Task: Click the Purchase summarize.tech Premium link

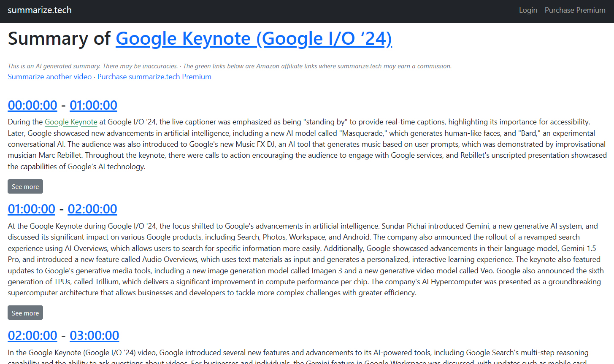Action: [x=154, y=76]
